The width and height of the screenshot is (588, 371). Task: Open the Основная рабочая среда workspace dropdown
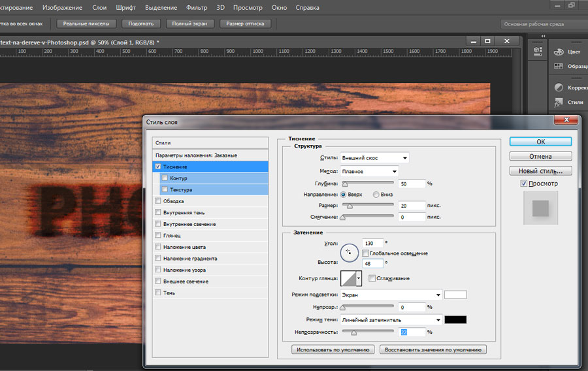tap(544, 24)
